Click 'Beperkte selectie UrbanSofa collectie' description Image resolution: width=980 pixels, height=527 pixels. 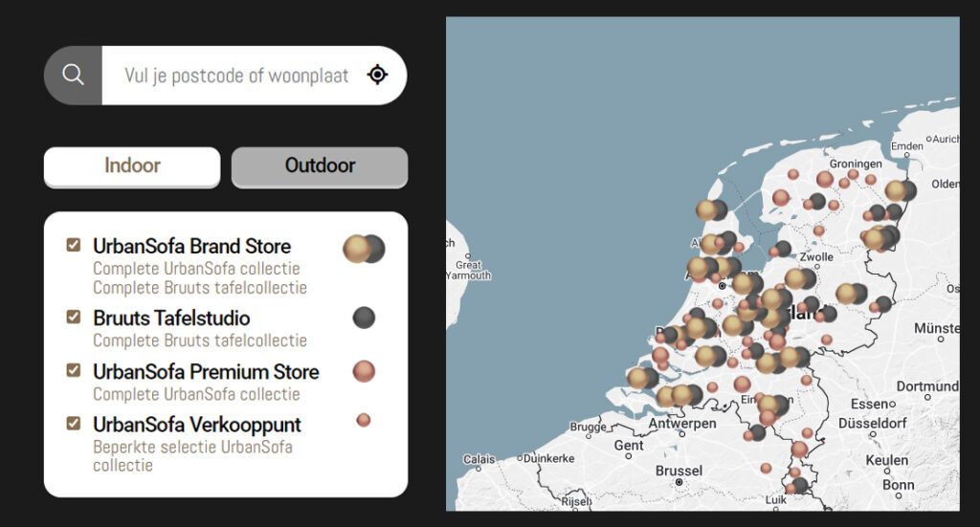pos(192,456)
